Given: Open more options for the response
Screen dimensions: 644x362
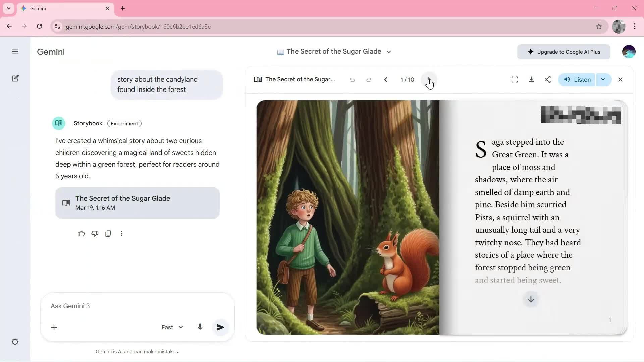Looking at the screenshot, I should pos(121,234).
